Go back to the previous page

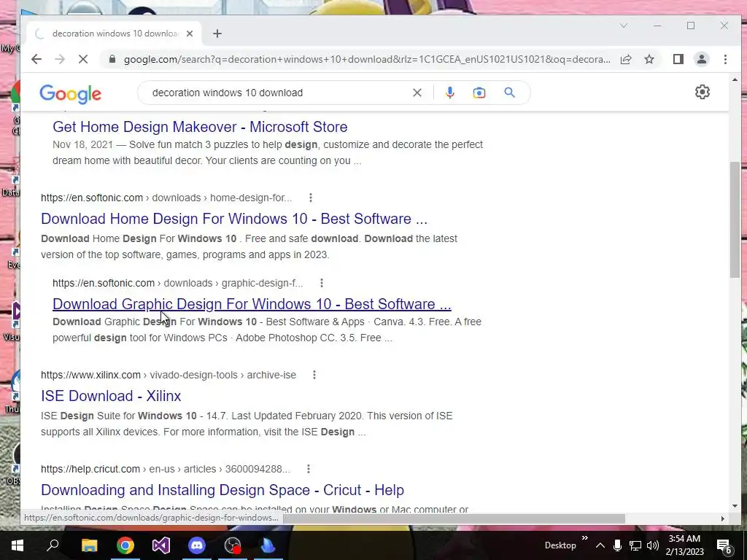pos(36,59)
